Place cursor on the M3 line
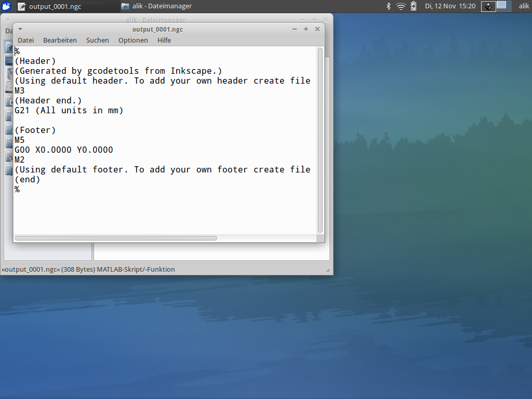This screenshot has width=532, height=399. point(19,90)
